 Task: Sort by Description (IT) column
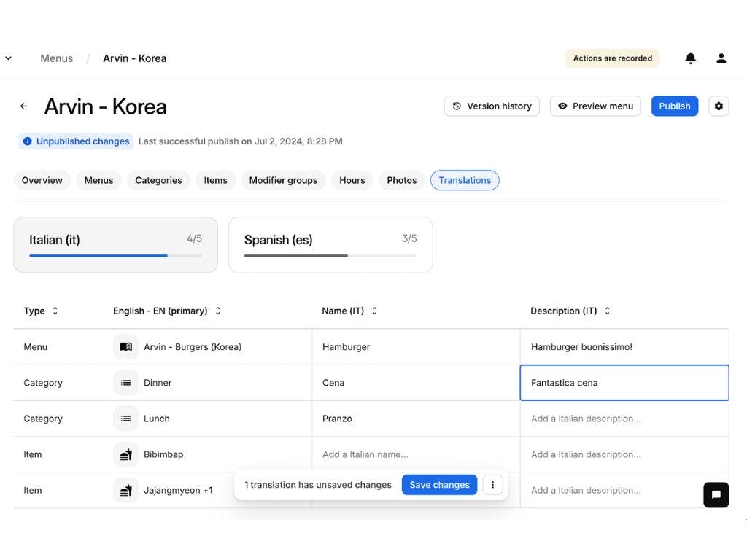(607, 311)
